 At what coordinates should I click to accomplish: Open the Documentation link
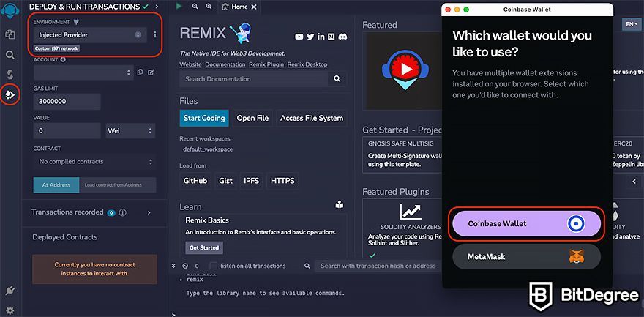(225, 64)
